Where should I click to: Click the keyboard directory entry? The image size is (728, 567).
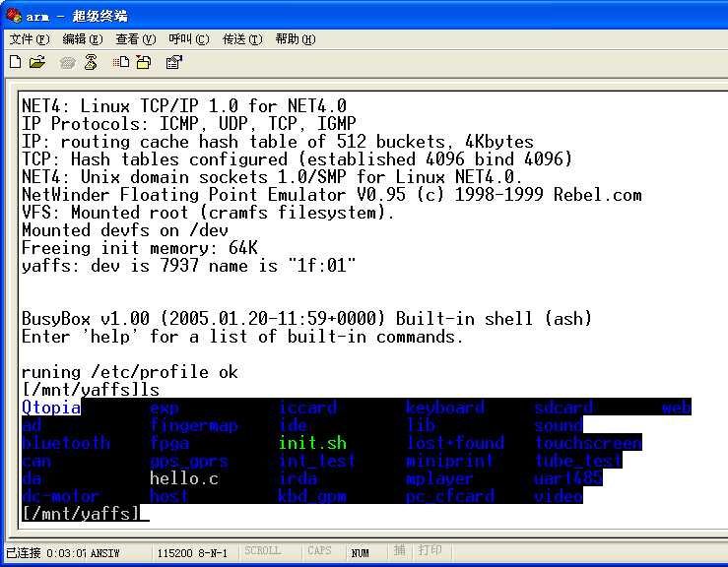pos(445,408)
